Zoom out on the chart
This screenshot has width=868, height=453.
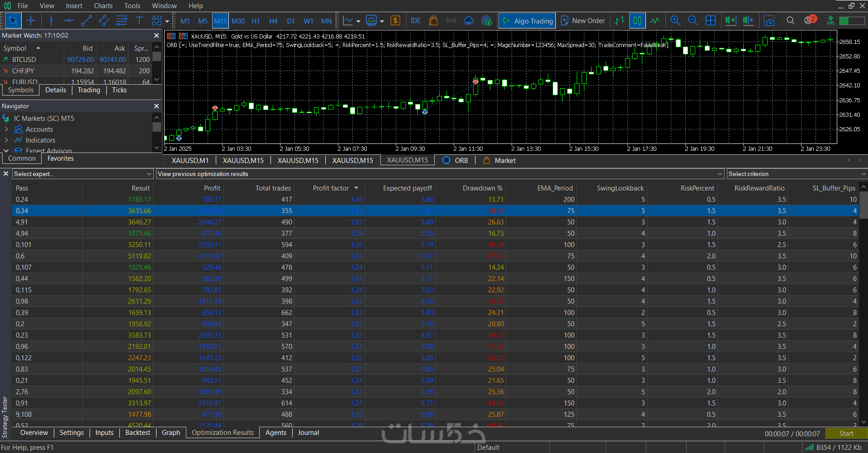coord(693,21)
